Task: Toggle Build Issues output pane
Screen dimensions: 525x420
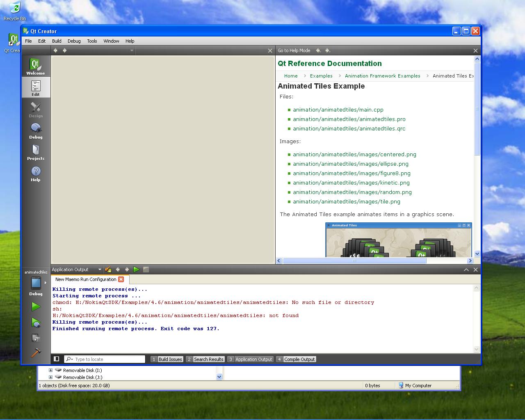Action: pos(167,359)
